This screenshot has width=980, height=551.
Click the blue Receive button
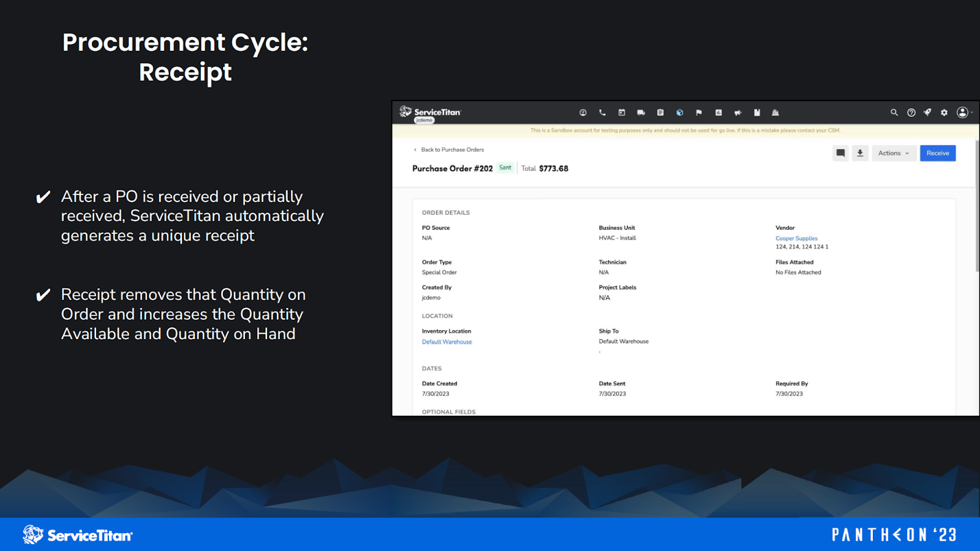click(x=938, y=153)
